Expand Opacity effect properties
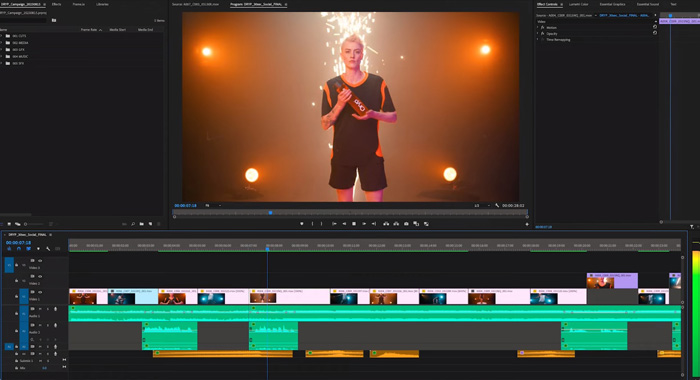The height and width of the screenshot is (380, 700). point(538,33)
